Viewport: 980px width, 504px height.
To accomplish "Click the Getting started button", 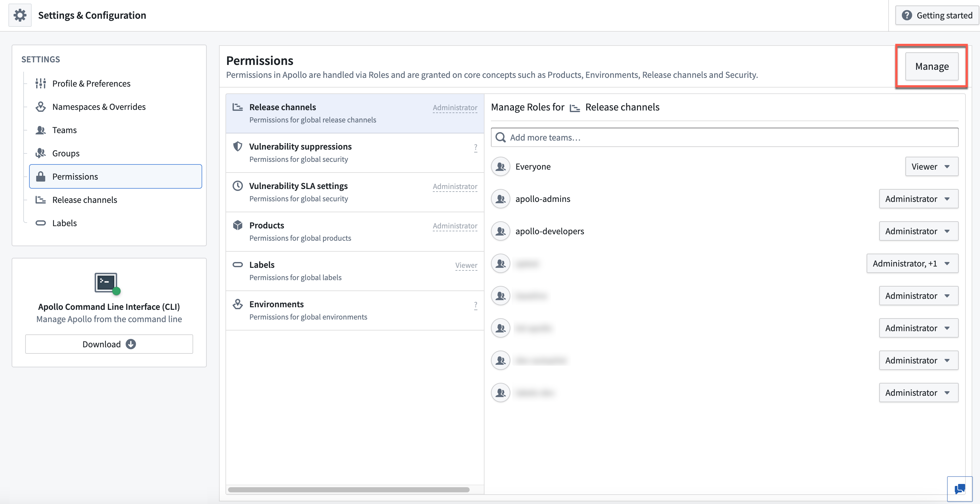I will click(x=937, y=15).
